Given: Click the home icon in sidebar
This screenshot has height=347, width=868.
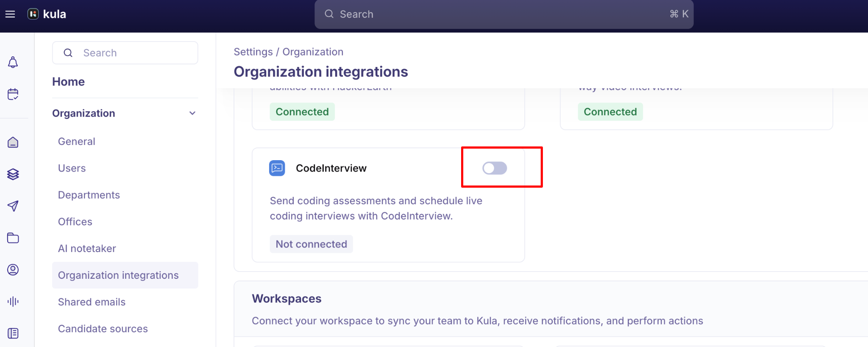Looking at the screenshot, I should (x=13, y=142).
